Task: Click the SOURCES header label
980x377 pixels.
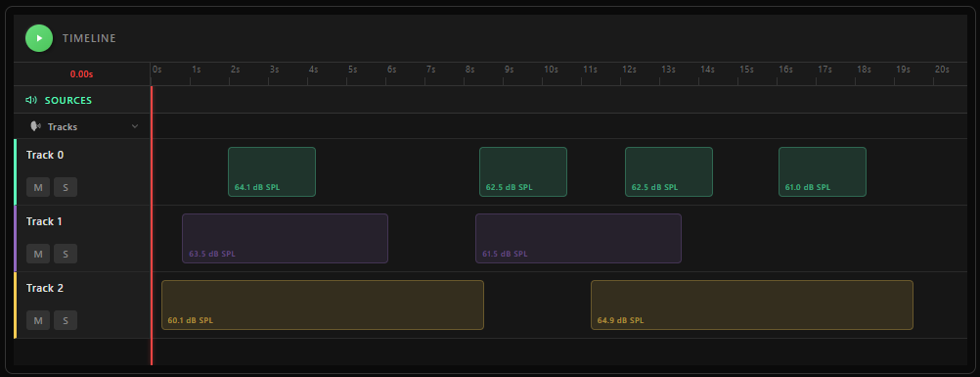Action: coord(68,100)
